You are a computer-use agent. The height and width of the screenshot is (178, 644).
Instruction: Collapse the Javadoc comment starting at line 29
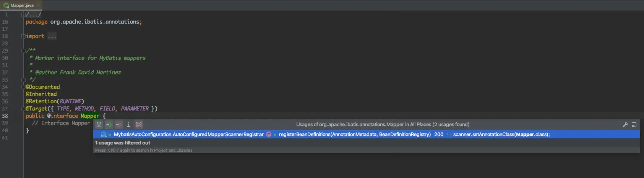pos(23,50)
